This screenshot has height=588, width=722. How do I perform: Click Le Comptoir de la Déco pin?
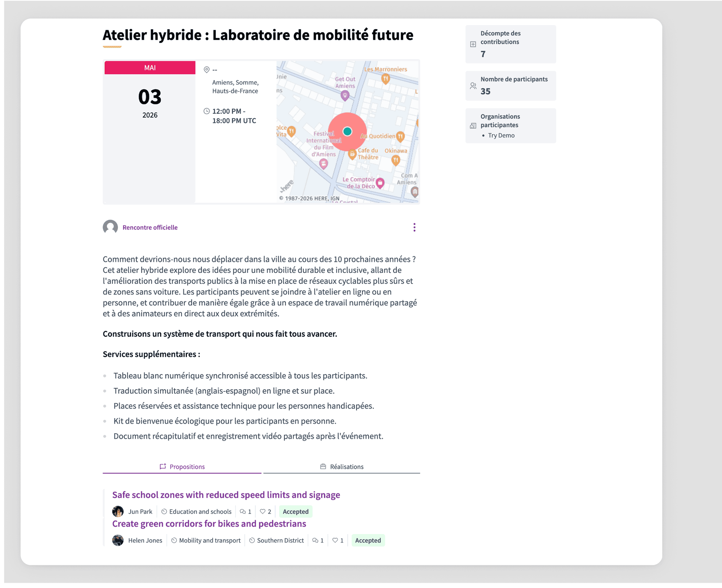click(380, 183)
